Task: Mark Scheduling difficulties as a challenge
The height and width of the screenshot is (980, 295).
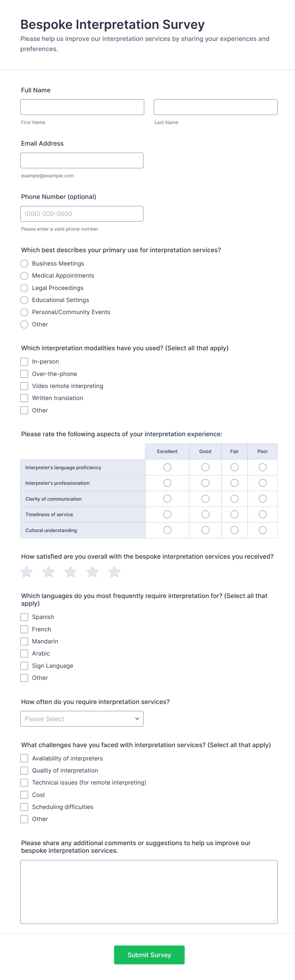Action: (24, 807)
